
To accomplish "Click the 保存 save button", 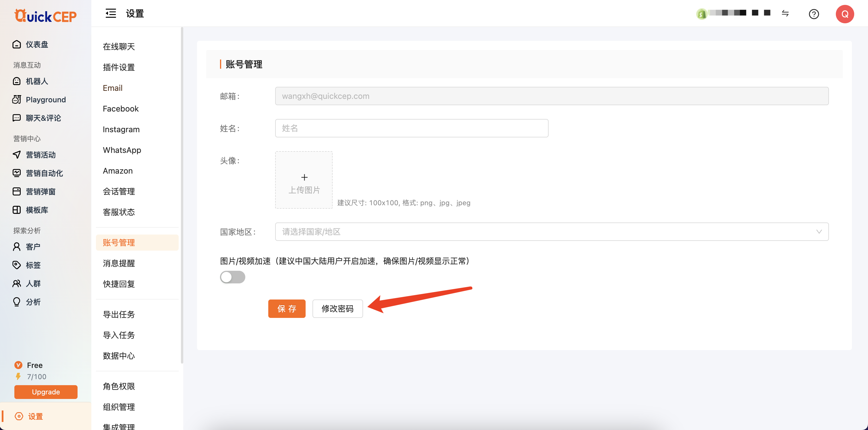I will pyautogui.click(x=286, y=309).
